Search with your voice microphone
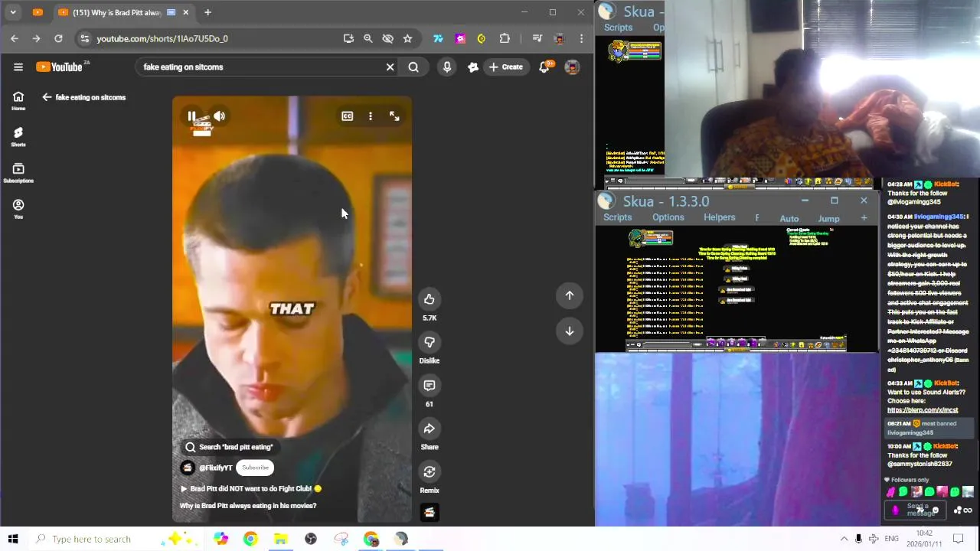This screenshot has height=551, width=980. (x=447, y=67)
